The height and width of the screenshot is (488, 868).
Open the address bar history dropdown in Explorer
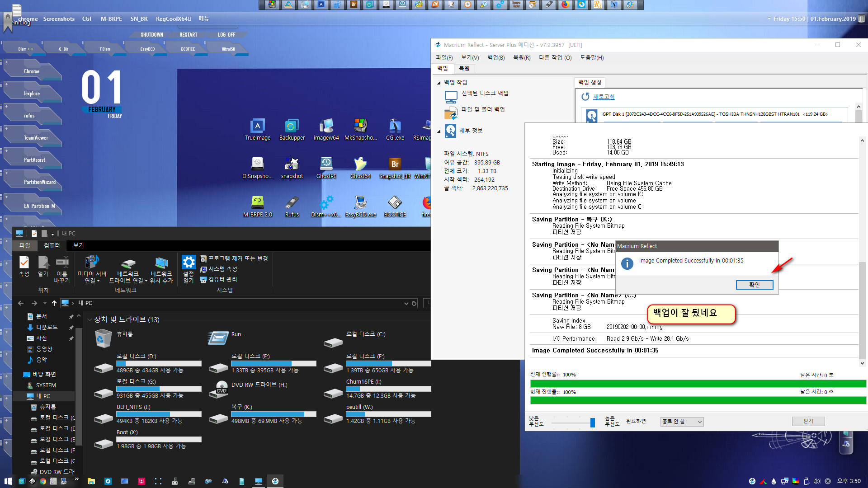click(x=406, y=303)
